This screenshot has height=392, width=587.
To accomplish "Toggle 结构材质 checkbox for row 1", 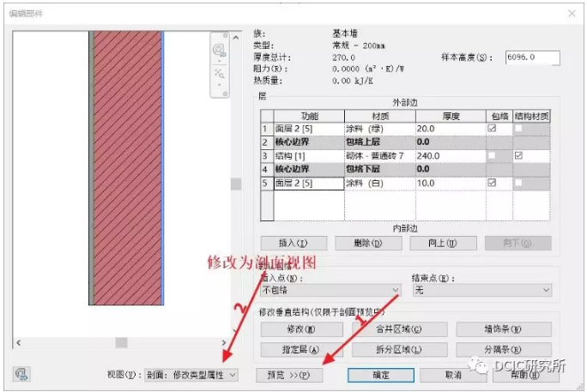I will pyautogui.click(x=518, y=129).
